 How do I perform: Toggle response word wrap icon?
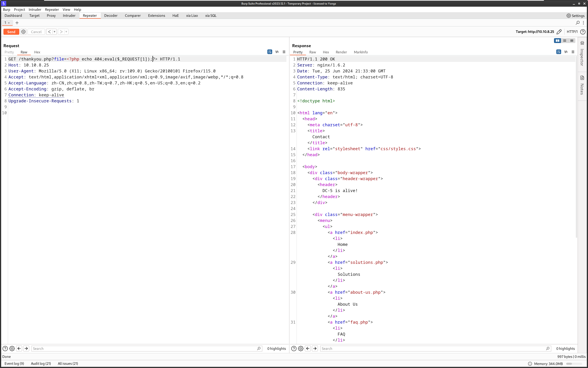click(559, 52)
